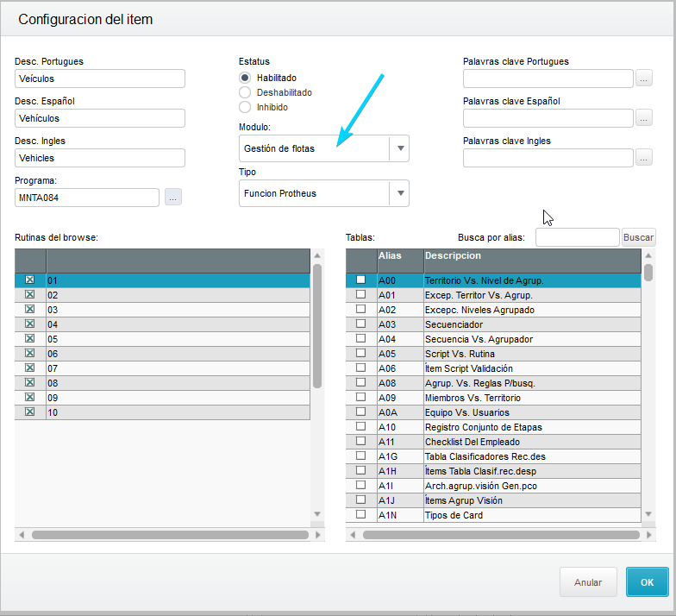
Task: Uncheck routine 01 checkbox
Action: click(29, 280)
